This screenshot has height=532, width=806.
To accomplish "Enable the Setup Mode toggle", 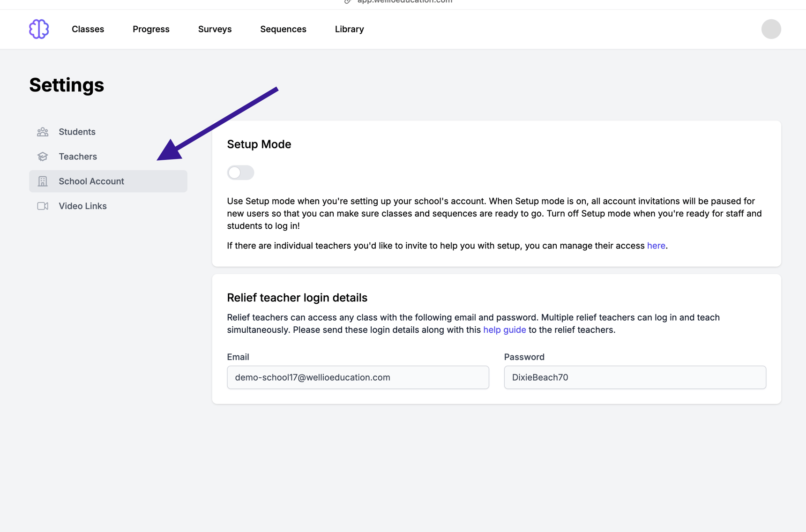I will click(x=240, y=172).
